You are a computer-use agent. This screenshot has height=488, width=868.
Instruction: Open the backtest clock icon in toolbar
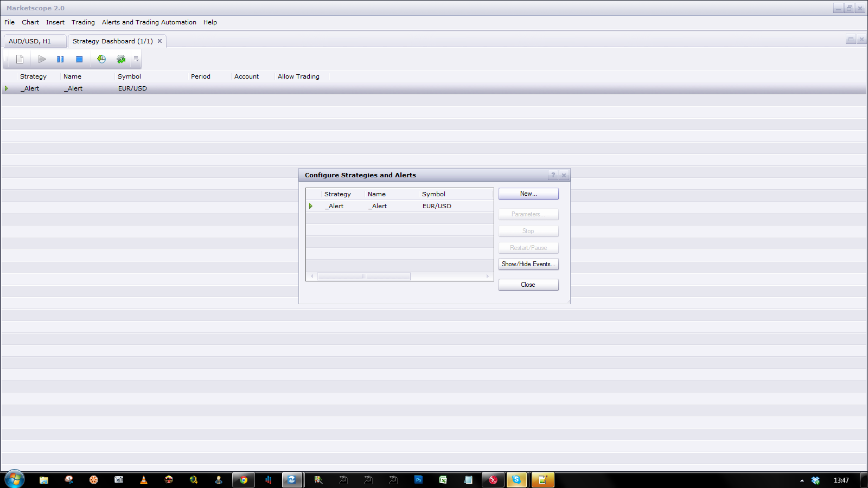click(x=101, y=59)
